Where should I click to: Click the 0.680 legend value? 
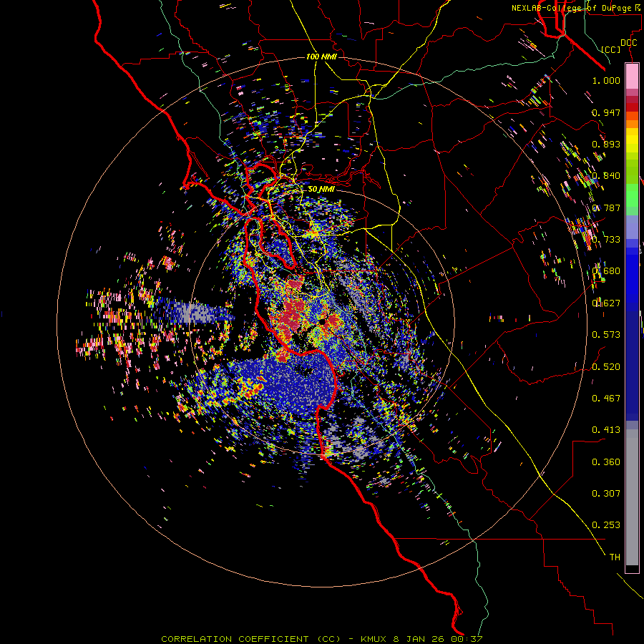(x=606, y=271)
